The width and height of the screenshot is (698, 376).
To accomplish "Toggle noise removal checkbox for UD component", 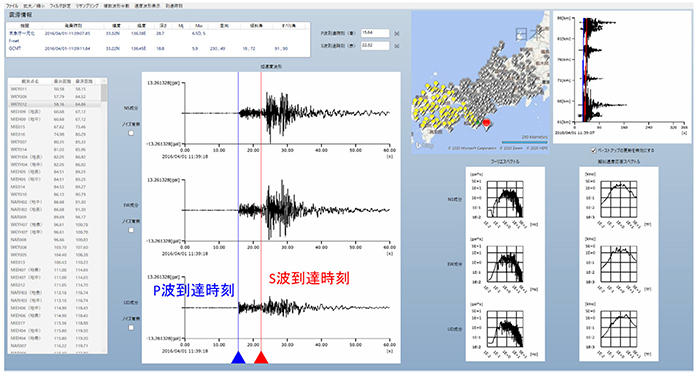I will [131, 327].
